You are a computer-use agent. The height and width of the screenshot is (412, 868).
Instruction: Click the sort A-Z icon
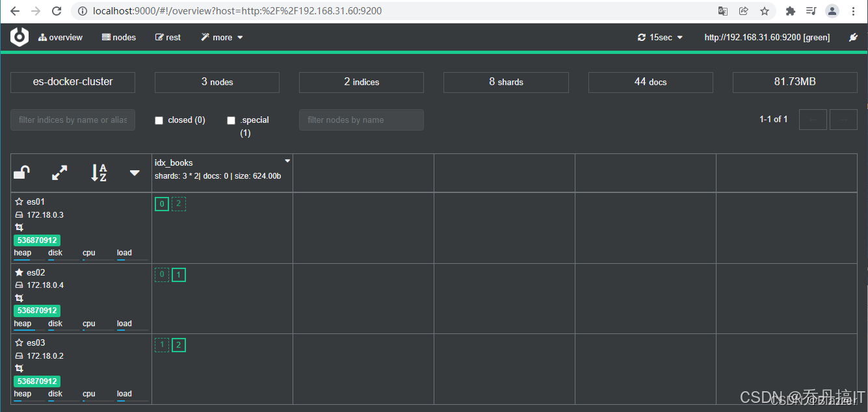point(99,173)
